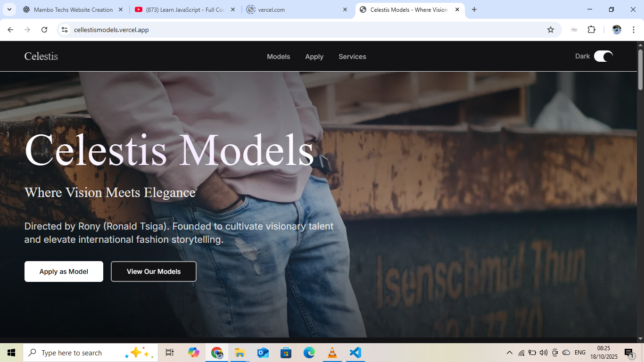Open Chrome's three-dot menu
The height and width of the screenshot is (362, 644).
tap(634, 29)
